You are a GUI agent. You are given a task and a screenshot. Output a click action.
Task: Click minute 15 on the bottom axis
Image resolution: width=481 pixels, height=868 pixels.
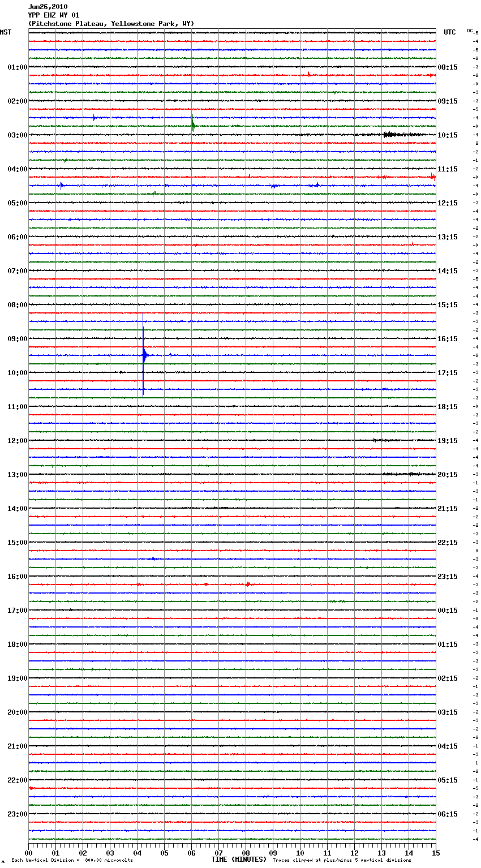pyautogui.click(x=436, y=852)
